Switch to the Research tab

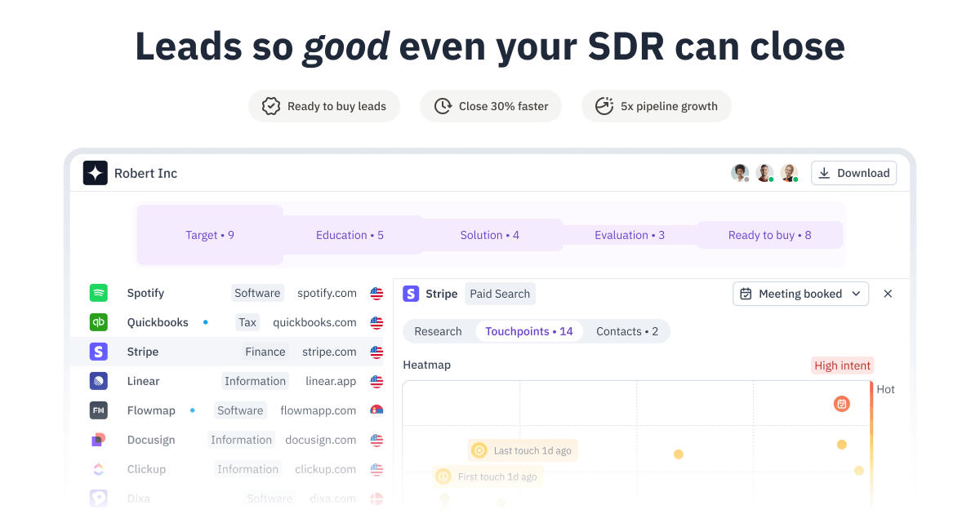tap(438, 331)
